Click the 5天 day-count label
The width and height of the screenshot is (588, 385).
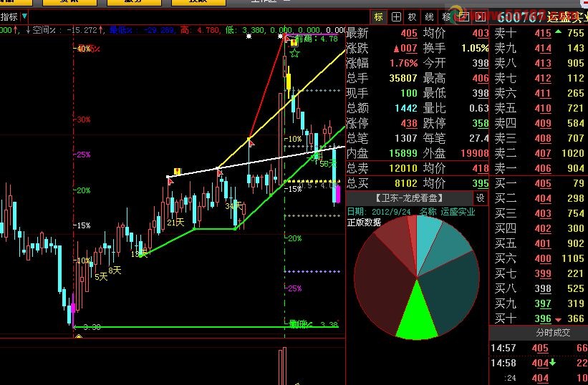tap(101, 277)
